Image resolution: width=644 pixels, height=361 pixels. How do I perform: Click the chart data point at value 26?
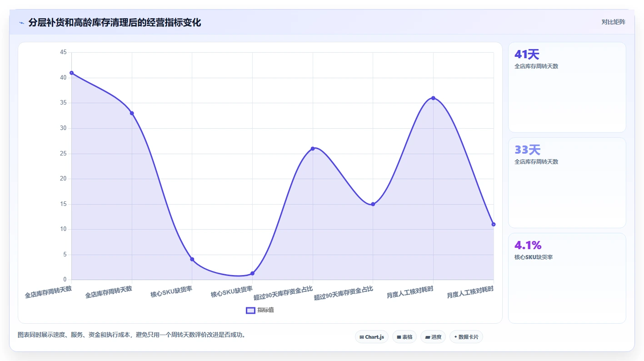(x=313, y=149)
